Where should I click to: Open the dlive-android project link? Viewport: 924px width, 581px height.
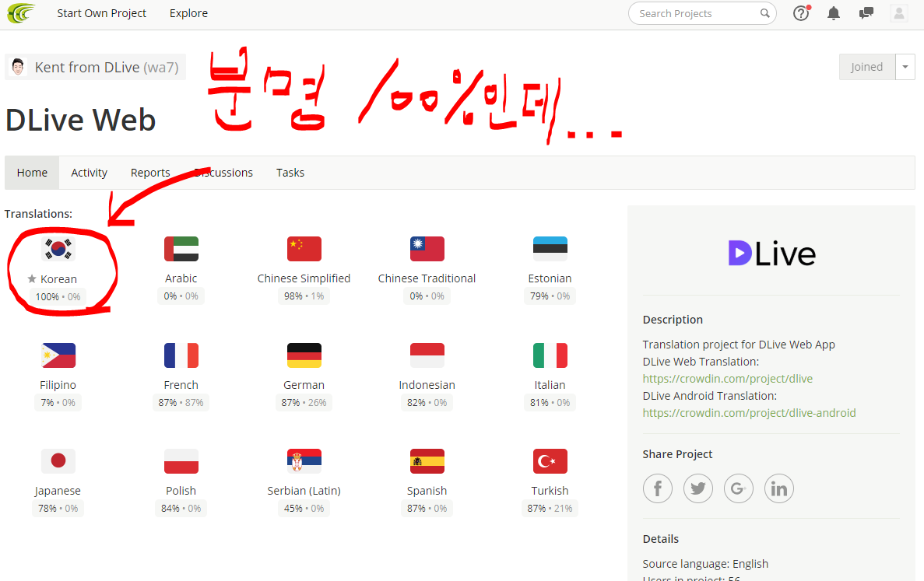tap(749, 413)
